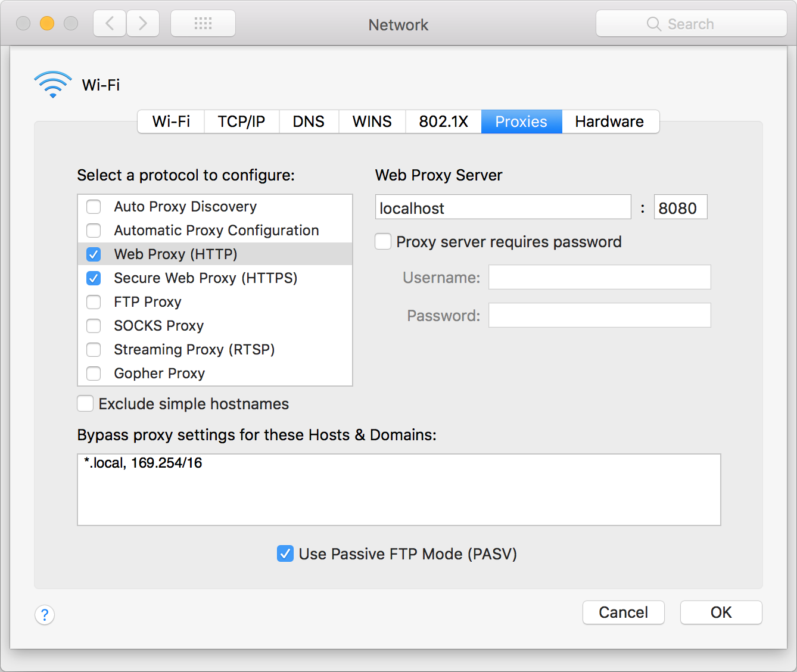Show all preferences grid button
797x672 pixels.
203,24
